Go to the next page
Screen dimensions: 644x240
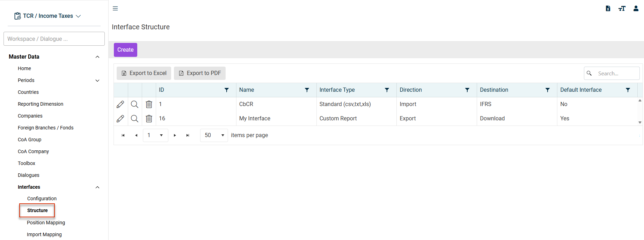pos(175,135)
